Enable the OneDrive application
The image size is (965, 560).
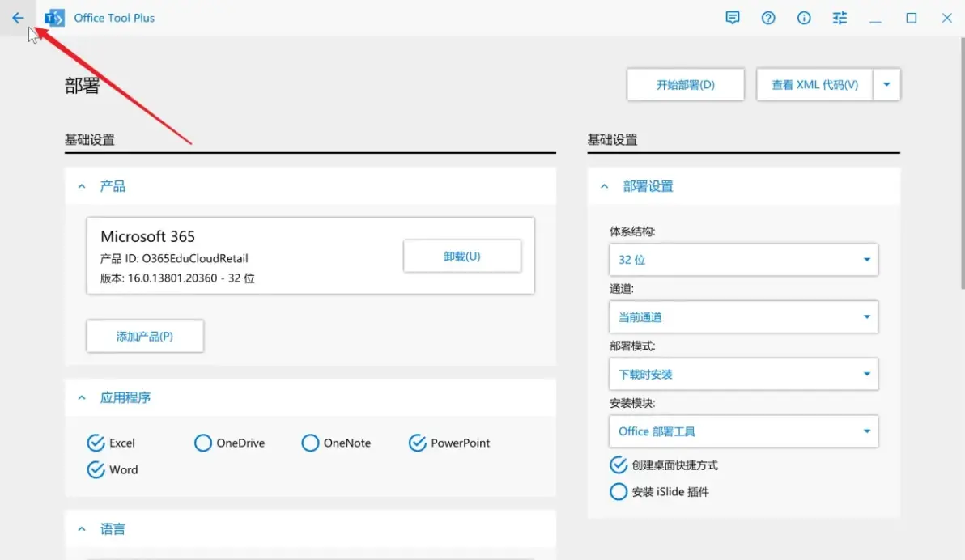point(202,443)
